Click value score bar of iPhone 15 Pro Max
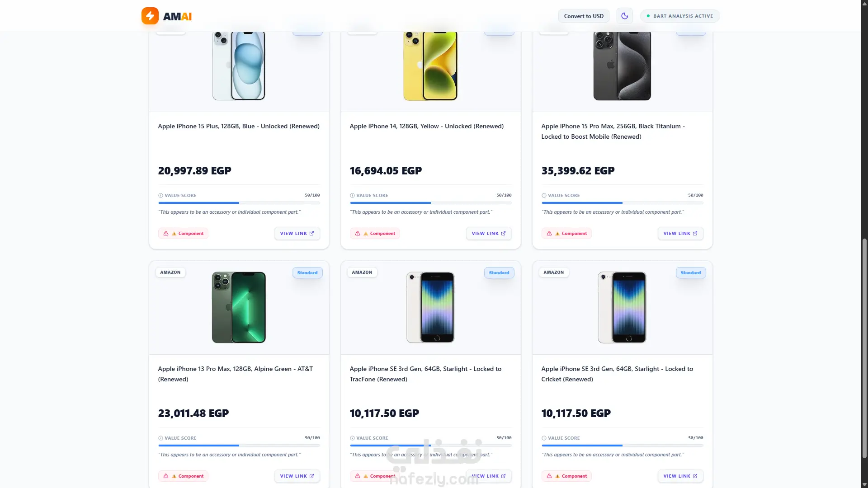The width and height of the screenshot is (868, 488). [622, 203]
